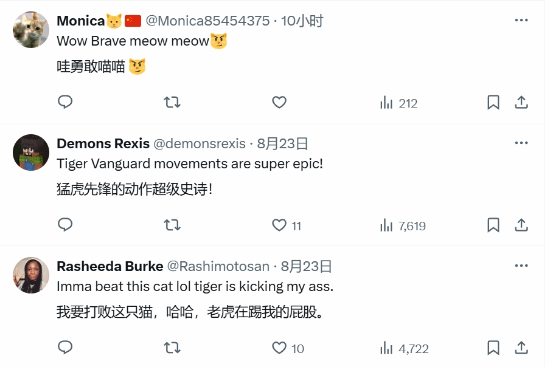Like Monica's Brave meow tweet

(x=279, y=102)
